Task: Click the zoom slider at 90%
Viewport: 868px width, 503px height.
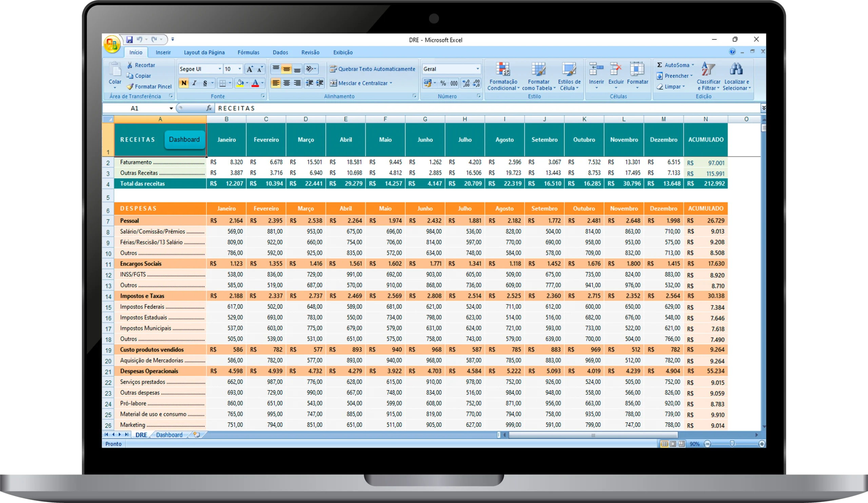Action: (732, 444)
